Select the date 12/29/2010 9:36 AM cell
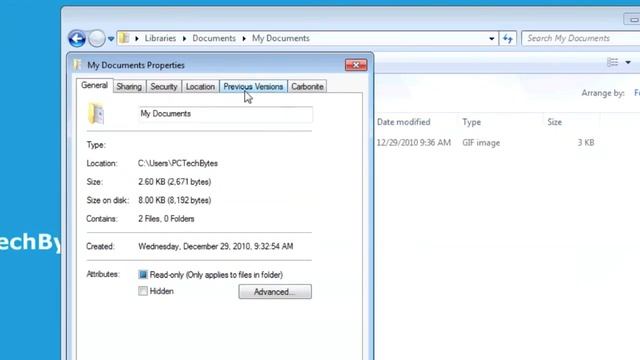The width and height of the screenshot is (640, 360). click(413, 143)
